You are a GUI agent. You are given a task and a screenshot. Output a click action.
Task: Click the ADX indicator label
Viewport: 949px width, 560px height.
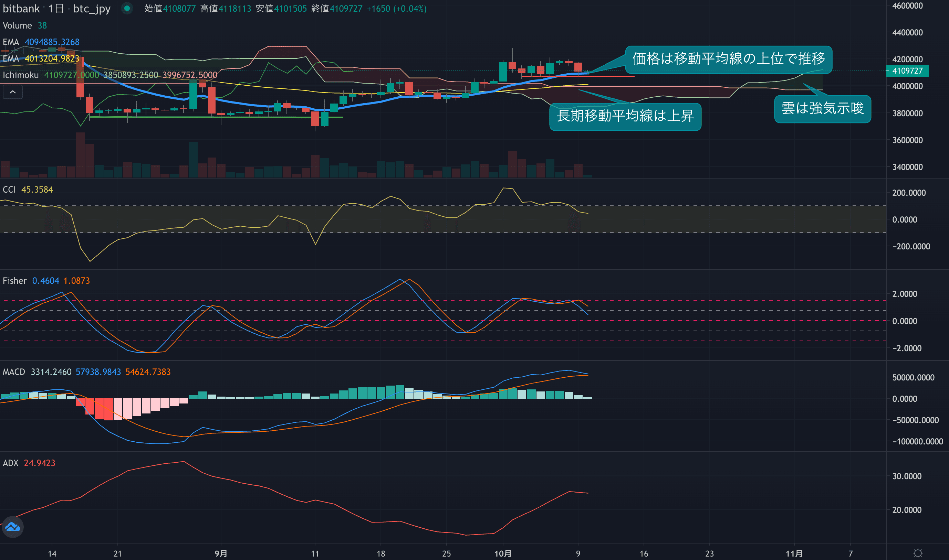click(x=11, y=463)
